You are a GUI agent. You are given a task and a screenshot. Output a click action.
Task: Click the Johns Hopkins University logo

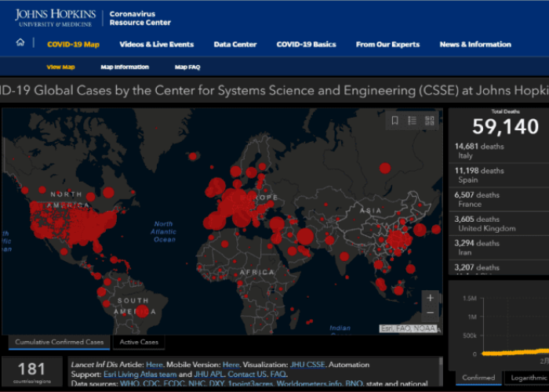pyautogui.click(x=55, y=18)
